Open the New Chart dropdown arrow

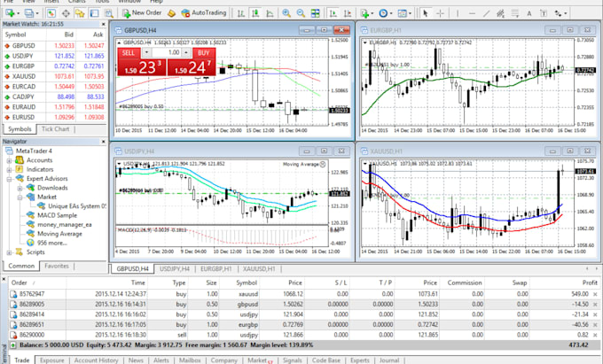click(x=18, y=13)
